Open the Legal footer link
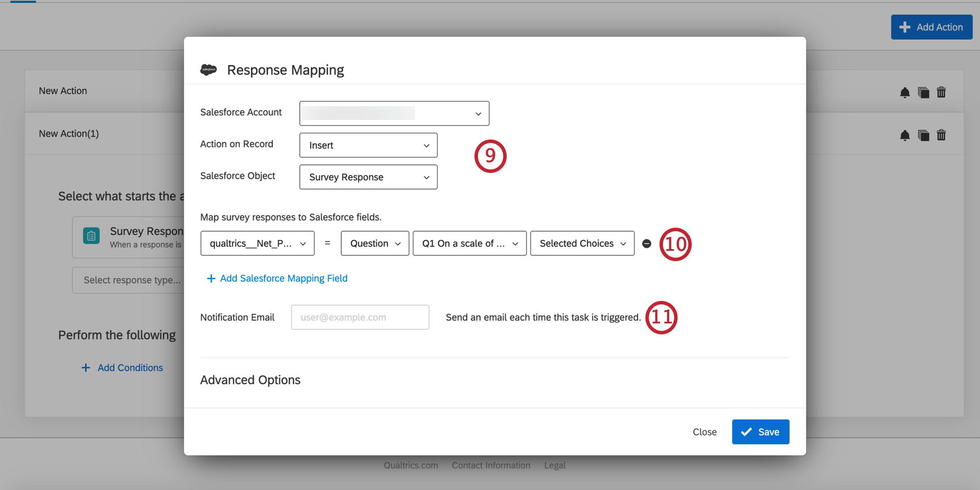Screen dimensions: 980x490 tap(555, 465)
